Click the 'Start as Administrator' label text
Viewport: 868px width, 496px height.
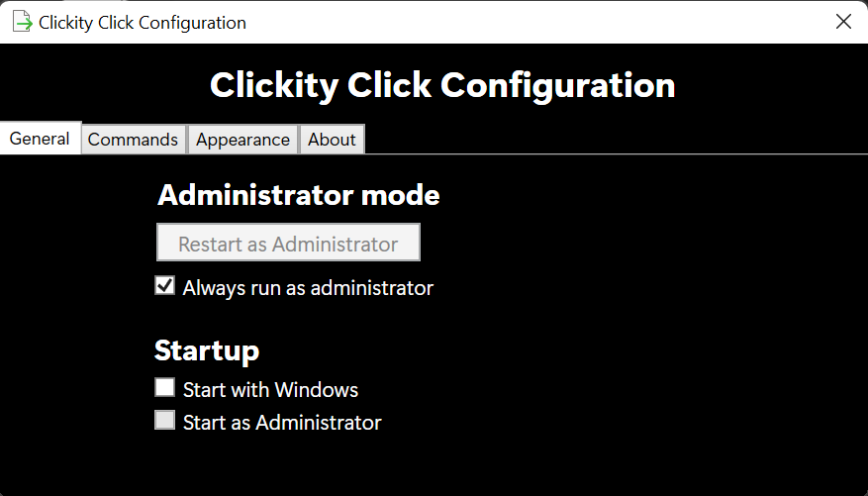(x=282, y=423)
